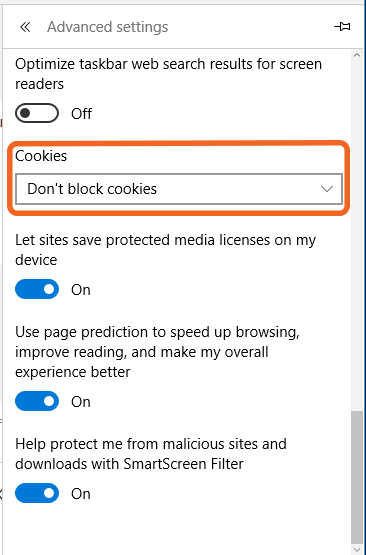Disable the SmartScreen Filter toggle
The height and width of the screenshot is (555, 366).
(x=37, y=493)
